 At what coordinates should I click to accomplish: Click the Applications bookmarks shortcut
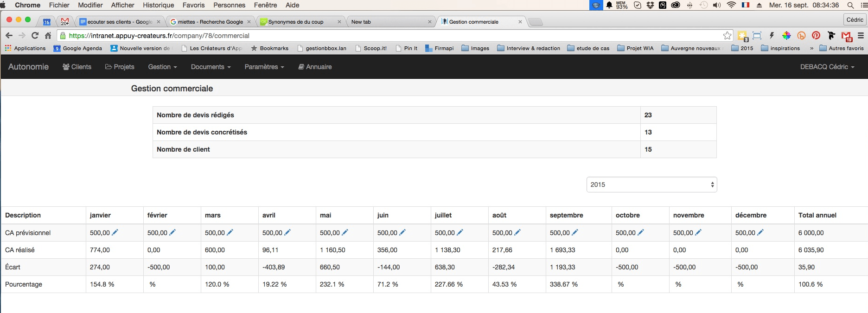coord(26,48)
